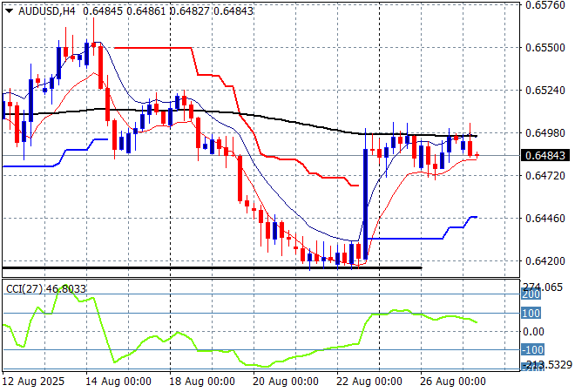Click the 0.64460 price axis label
Screen dimensions: 575x392
(545, 218)
